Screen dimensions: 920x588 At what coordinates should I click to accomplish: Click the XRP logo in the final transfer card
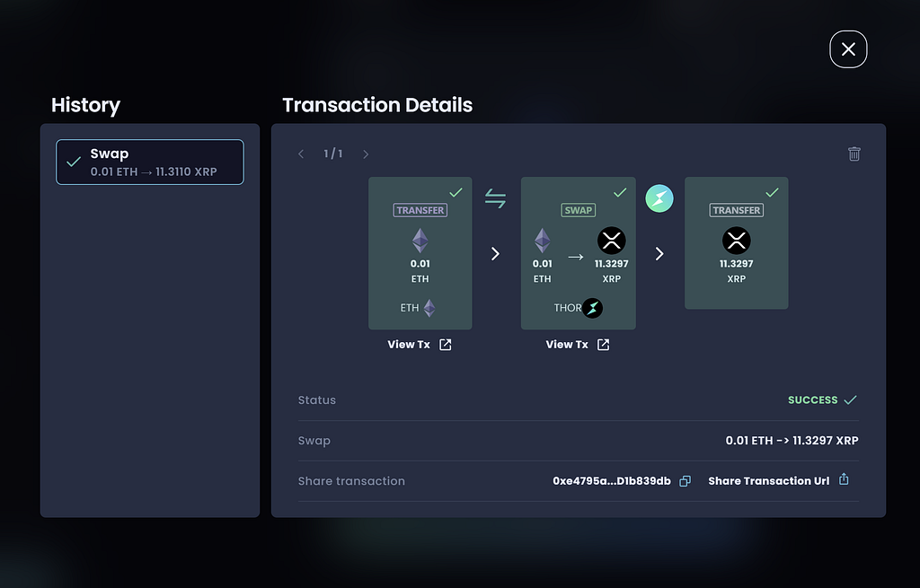pos(737,241)
